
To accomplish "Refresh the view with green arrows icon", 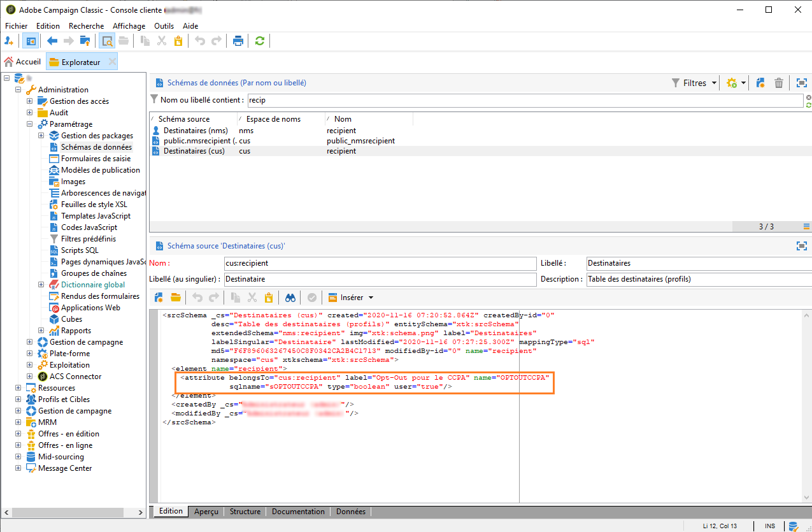I will [259, 41].
